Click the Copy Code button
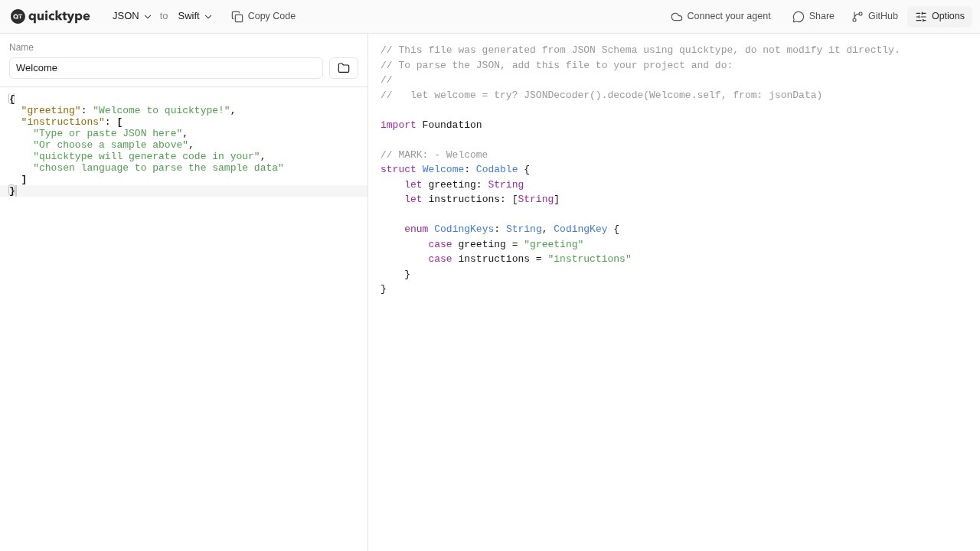 pos(263,16)
